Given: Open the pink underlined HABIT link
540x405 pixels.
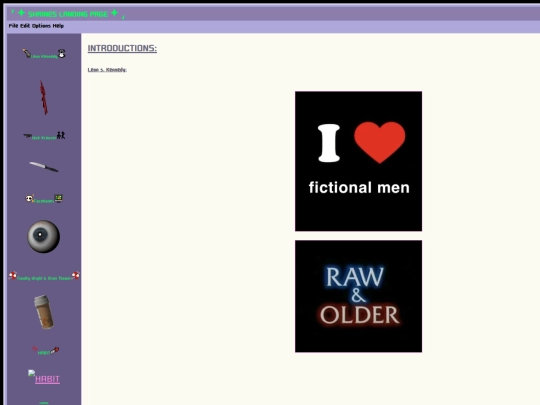Looking at the screenshot, I should (47, 379).
